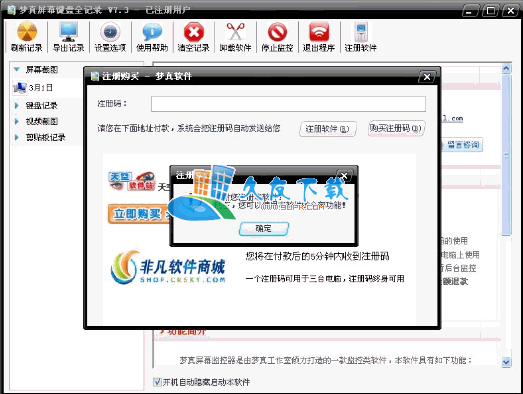
Task: Click the scrollbar up arrow in main window
Action: click(x=506, y=69)
